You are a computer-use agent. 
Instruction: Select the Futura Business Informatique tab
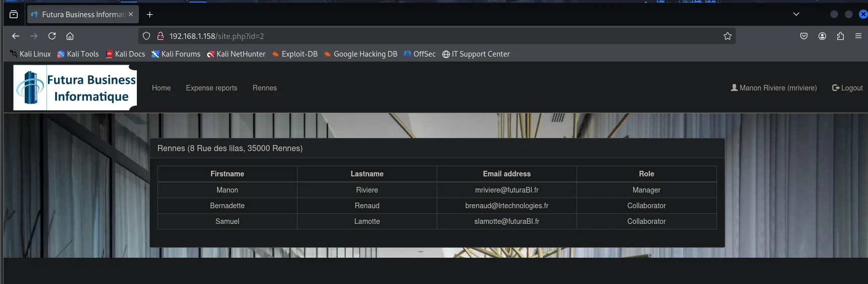(x=83, y=15)
